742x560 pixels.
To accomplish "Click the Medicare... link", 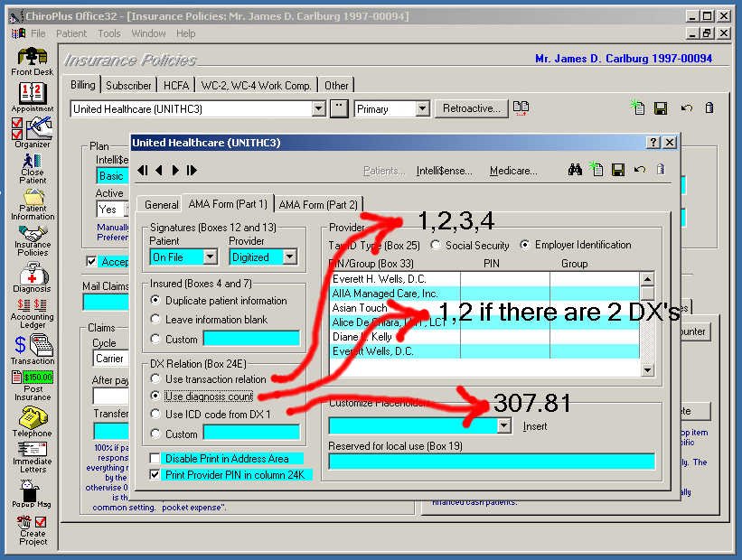I will point(513,171).
